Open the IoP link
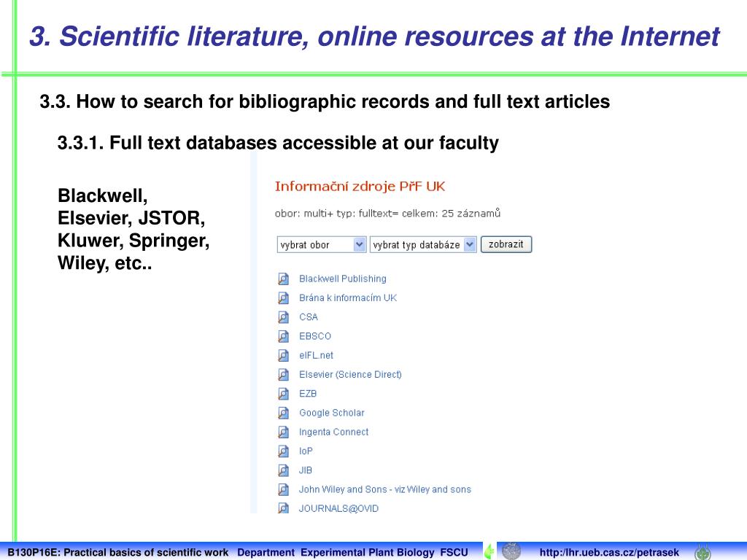The image size is (747, 560). (306, 451)
